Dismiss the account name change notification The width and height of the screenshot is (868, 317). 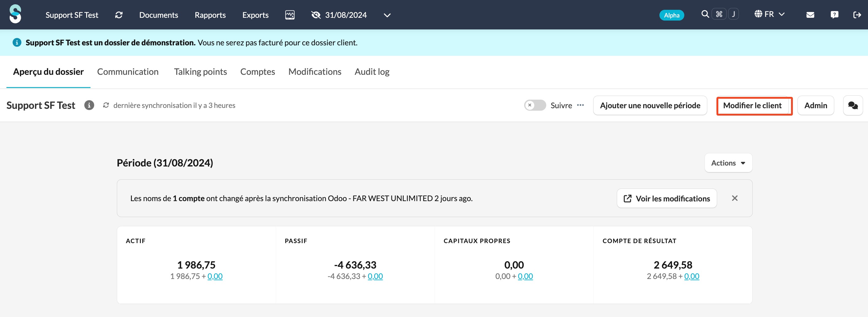click(735, 198)
